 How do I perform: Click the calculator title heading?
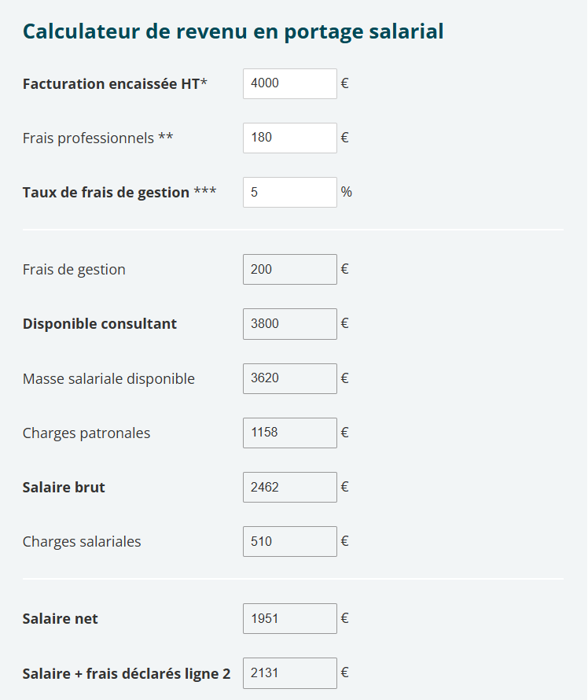(233, 31)
